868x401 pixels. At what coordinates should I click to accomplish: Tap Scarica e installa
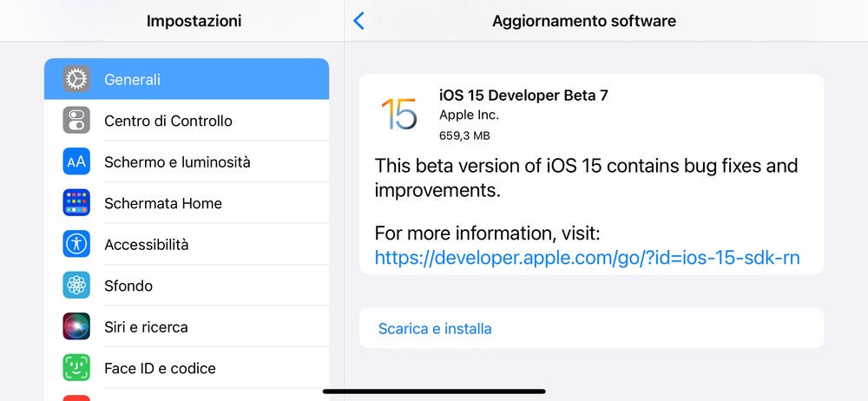[x=435, y=329]
